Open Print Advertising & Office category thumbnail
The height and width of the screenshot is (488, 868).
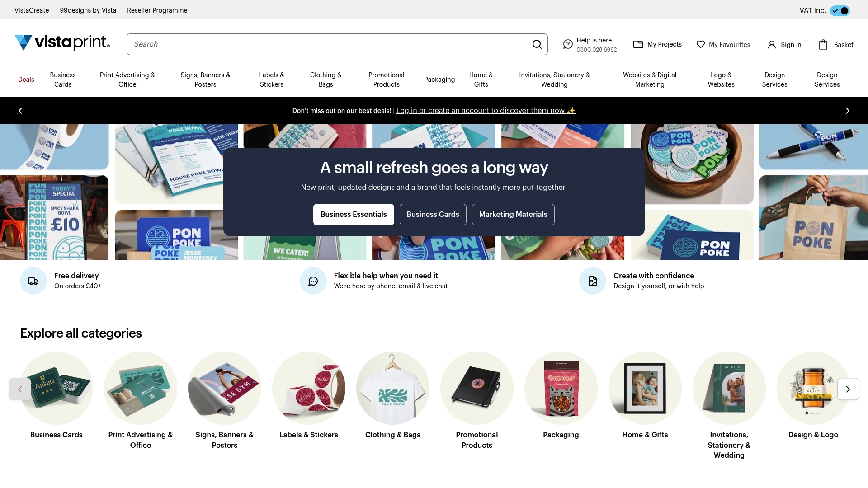coord(141,388)
